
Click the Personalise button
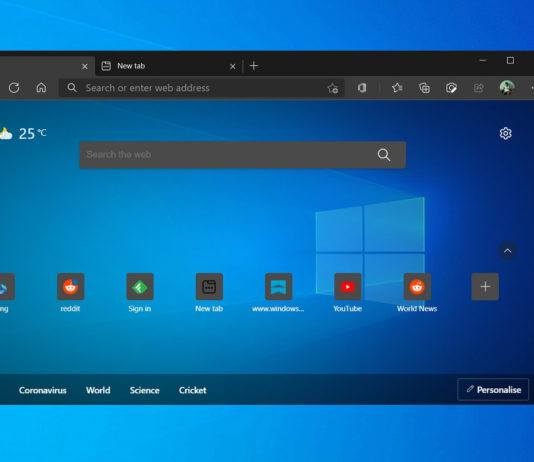(493, 389)
